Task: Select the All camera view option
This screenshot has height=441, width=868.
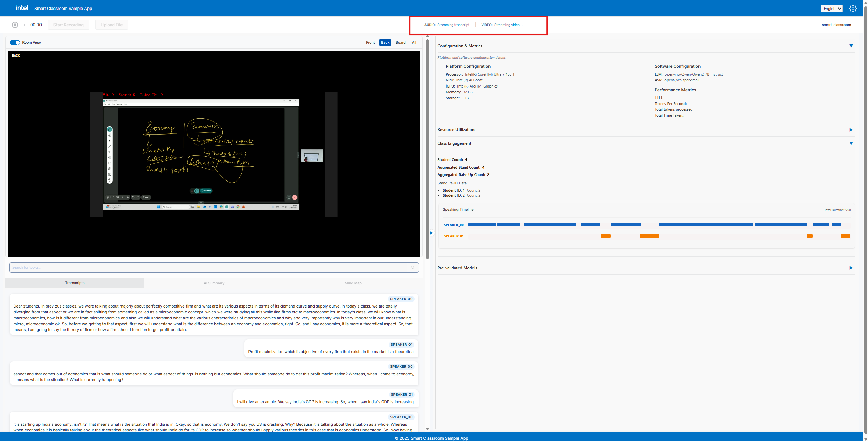Action: (x=414, y=42)
